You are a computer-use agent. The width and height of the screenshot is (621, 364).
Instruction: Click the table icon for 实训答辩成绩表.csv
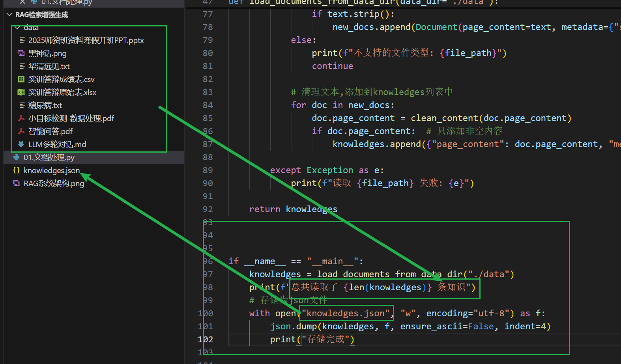click(x=21, y=79)
